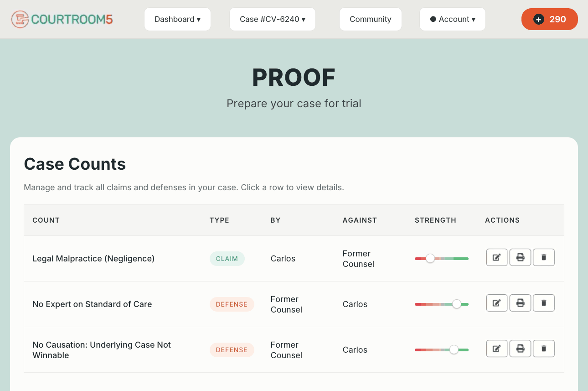This screenshot has height=391, width=588.
Task: Click the AGAINST column header
Action: pos(360,220)
